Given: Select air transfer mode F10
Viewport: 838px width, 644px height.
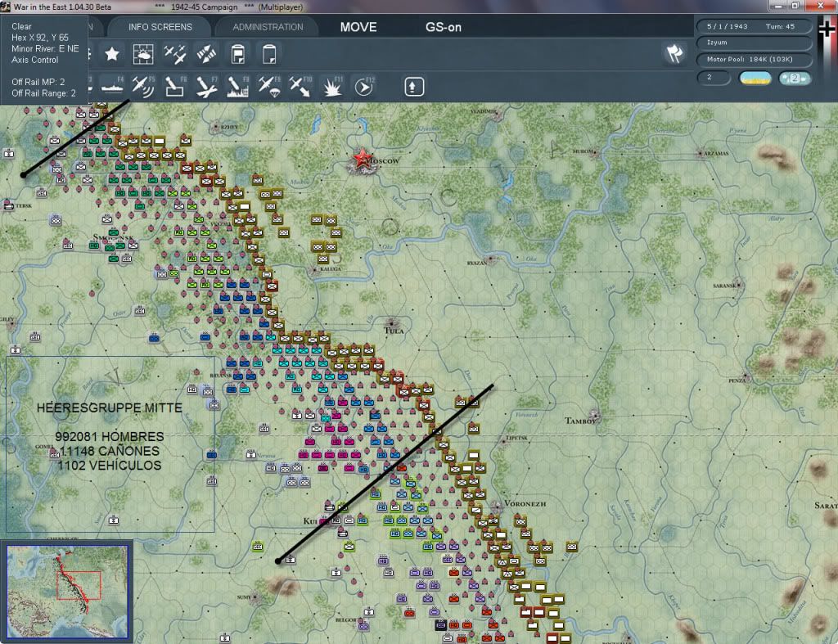Looking at the screenshot, I should tap(300, 87).
